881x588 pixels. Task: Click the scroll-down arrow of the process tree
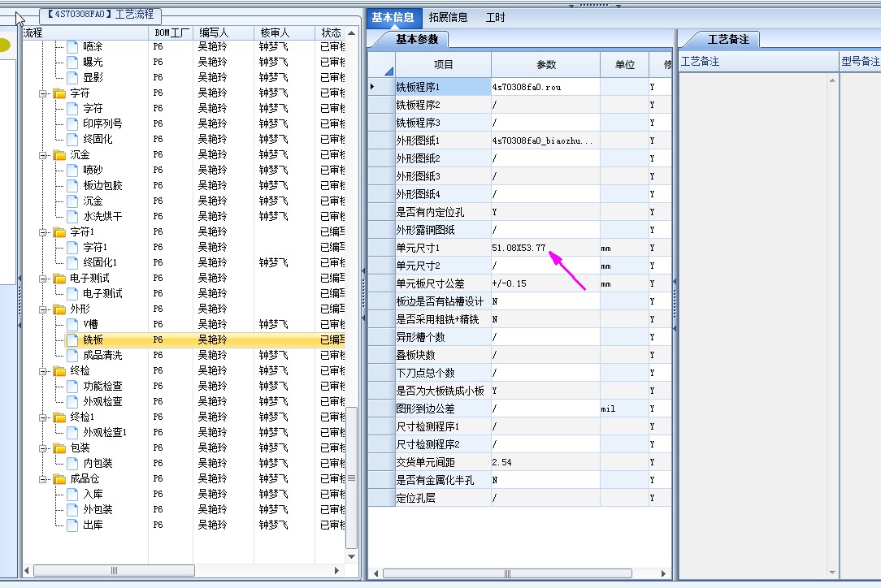pos(352,556)
